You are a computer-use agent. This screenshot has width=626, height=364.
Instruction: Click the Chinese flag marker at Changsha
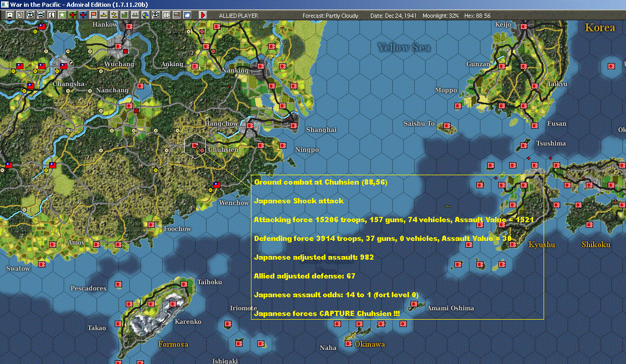pyautogui.click(x=63, y=66)
